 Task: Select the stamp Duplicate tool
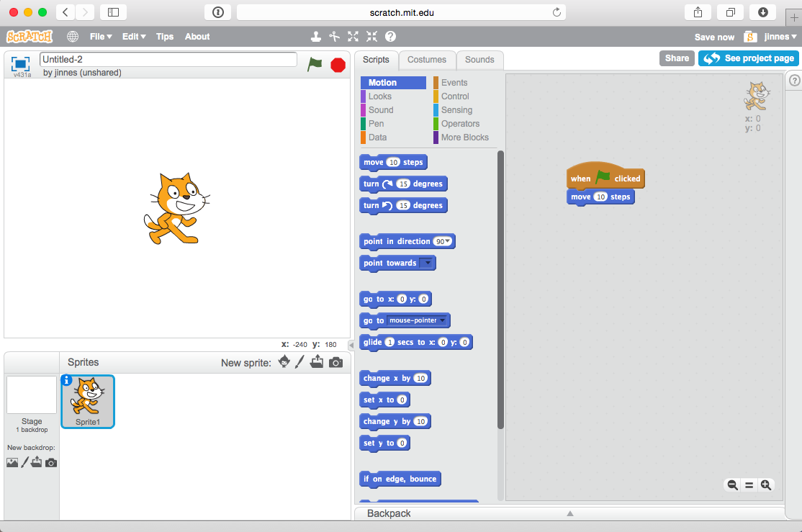click(x=317, y=36)
